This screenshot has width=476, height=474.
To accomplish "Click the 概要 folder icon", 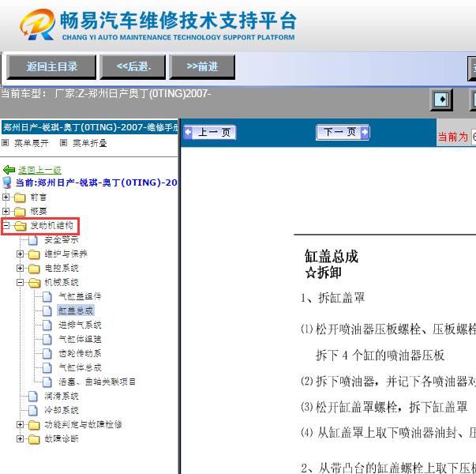I will 20,212.
